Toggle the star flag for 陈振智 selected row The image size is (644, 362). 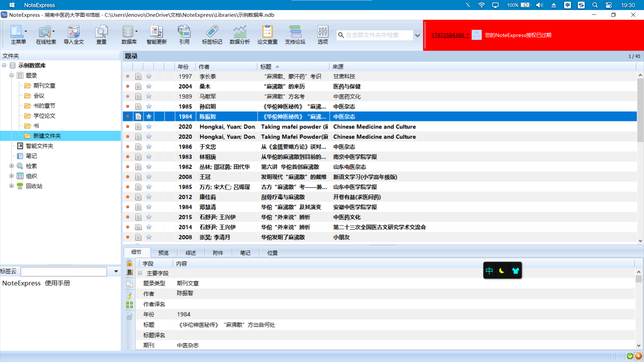point(149,117)
